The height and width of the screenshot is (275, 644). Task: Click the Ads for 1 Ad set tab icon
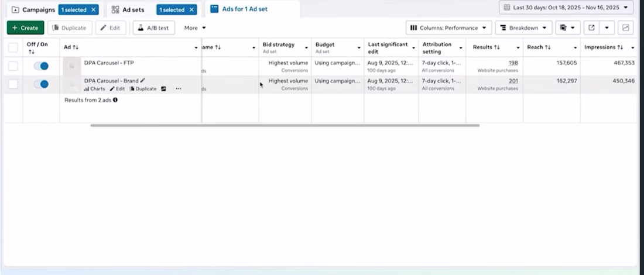[x=214, y=9]
